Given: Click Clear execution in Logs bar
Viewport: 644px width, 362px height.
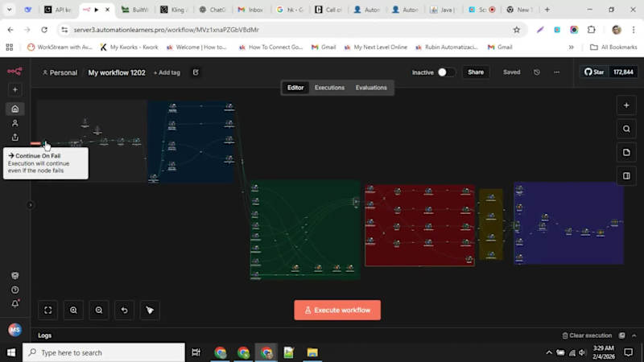Looking at the screenshot, I should tap(587, 335).
